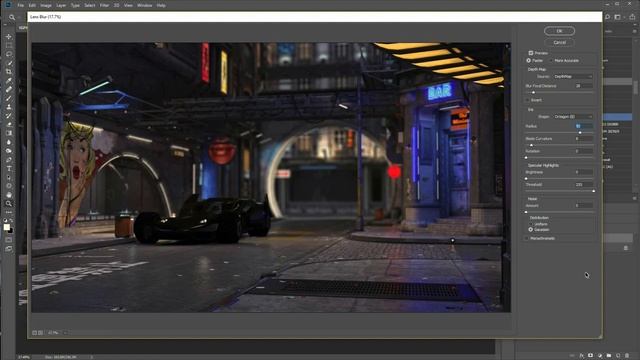Open the Window menu

(x=144, y=5)
